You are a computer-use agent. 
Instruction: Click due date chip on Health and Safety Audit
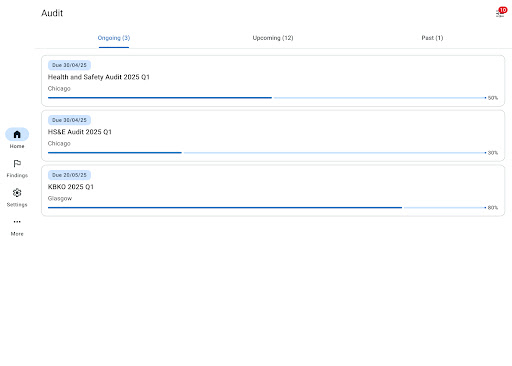69,65
